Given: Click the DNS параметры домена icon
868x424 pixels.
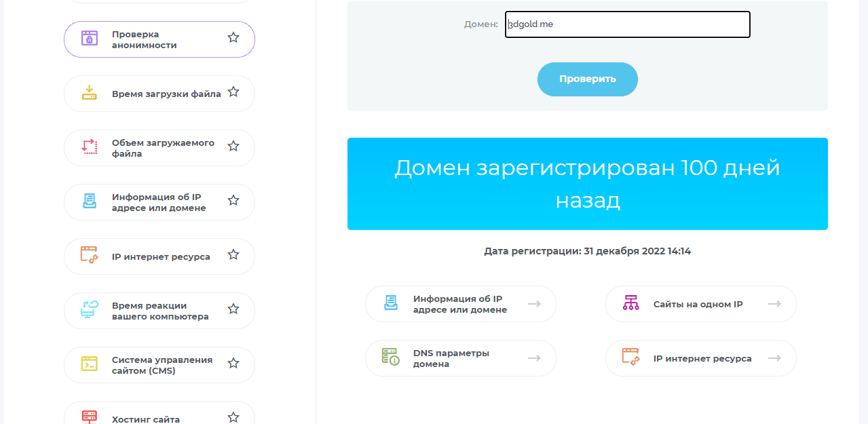Looking at the screenshot, I should tap(390, 357).
